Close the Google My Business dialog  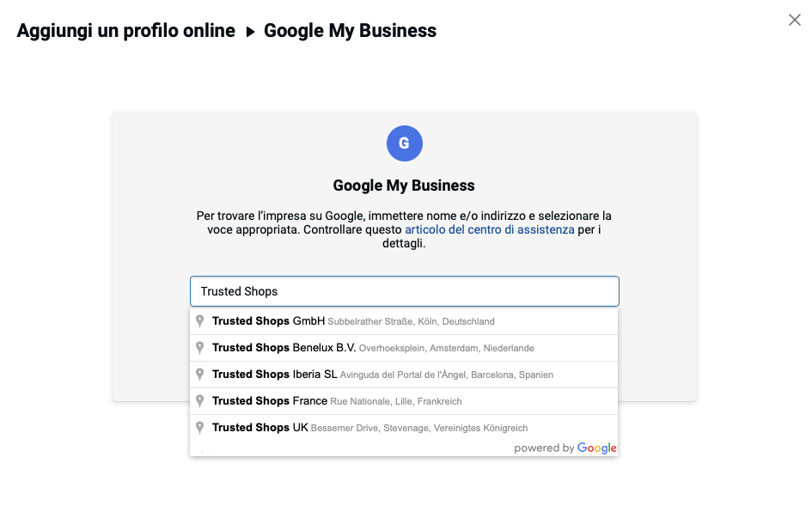tap(794, 20)
